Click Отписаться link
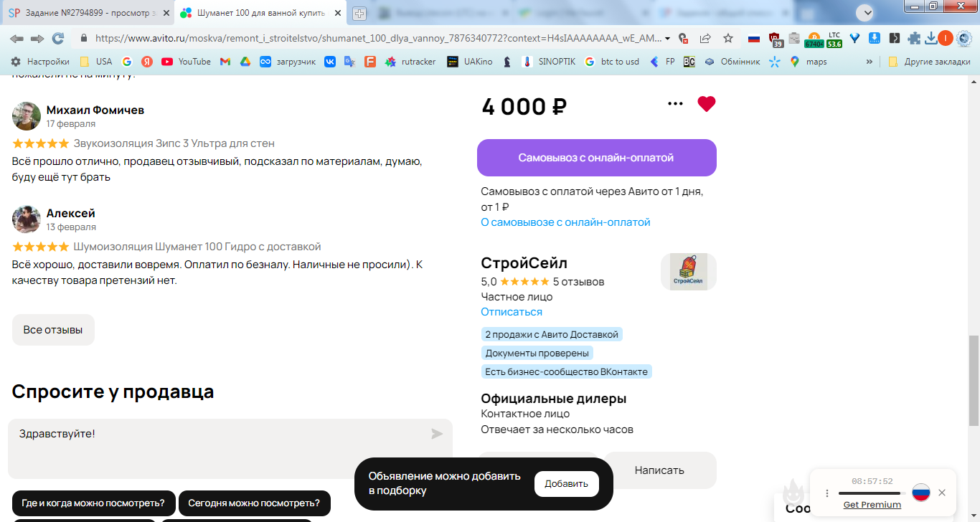 coord(512,312)
